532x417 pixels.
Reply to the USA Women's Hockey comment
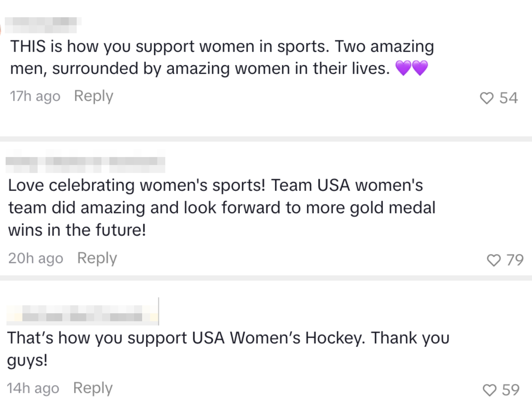click(x=93, y=388)
